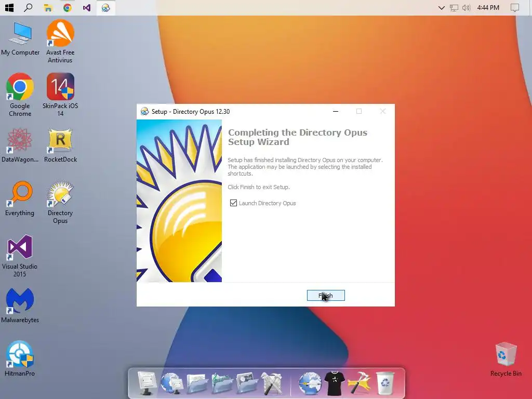The height and width of the screenshot is (399, 532).
Task: Open Visual Studio from the taskbar
Action: point(87,7)
